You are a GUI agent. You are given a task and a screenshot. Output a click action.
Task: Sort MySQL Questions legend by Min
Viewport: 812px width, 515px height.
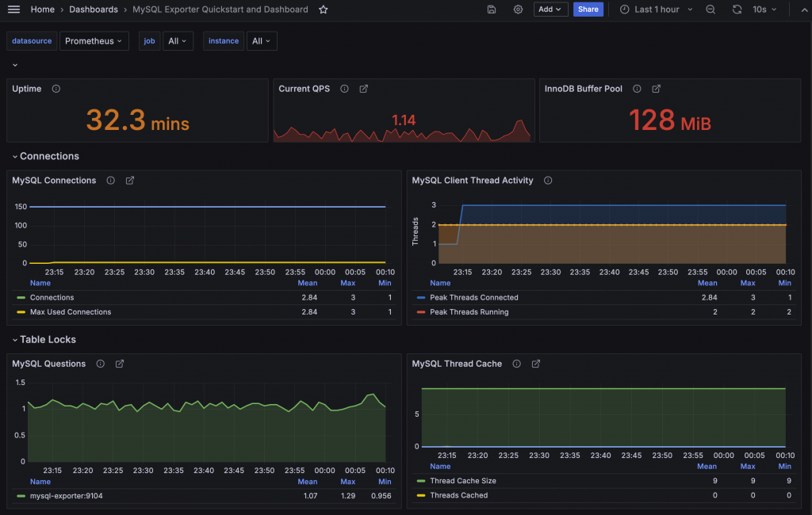[385, 482]
